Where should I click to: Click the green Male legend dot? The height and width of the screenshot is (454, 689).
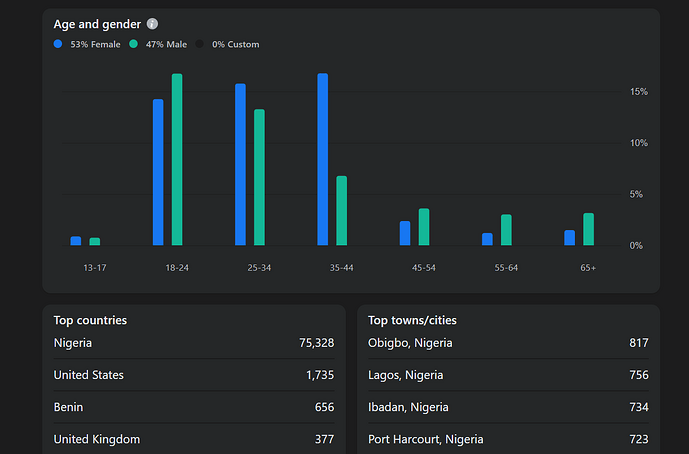(133, 44)
